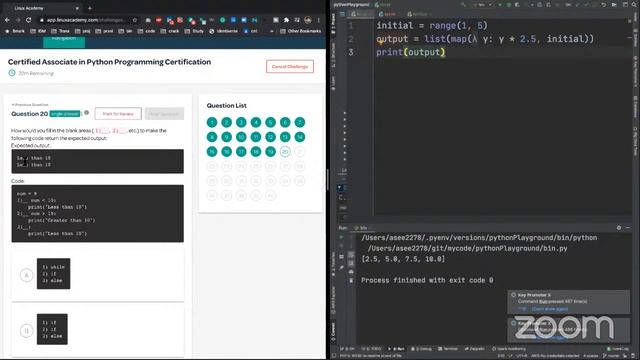This screenshot has width=640, height=360.
Task: Open the run configuration dropdown in PyCharm
Action: click(x=482, y=4)
